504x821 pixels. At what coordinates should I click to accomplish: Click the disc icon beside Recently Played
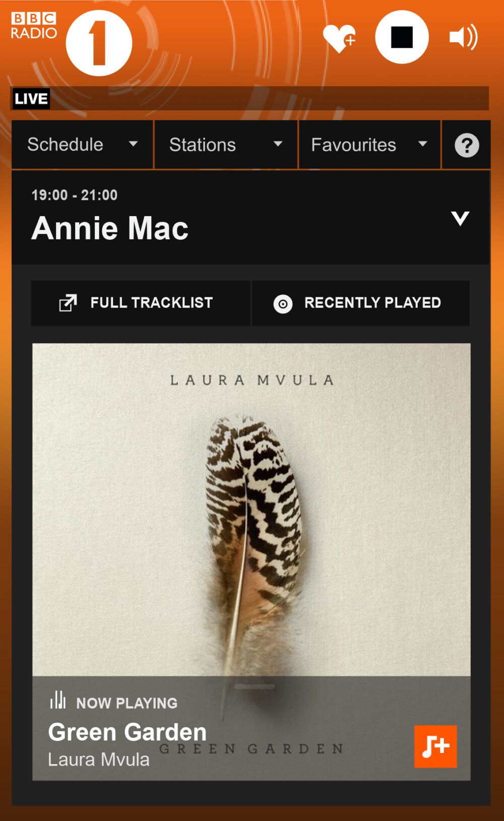pyautogui.click(x=283, y=304)
